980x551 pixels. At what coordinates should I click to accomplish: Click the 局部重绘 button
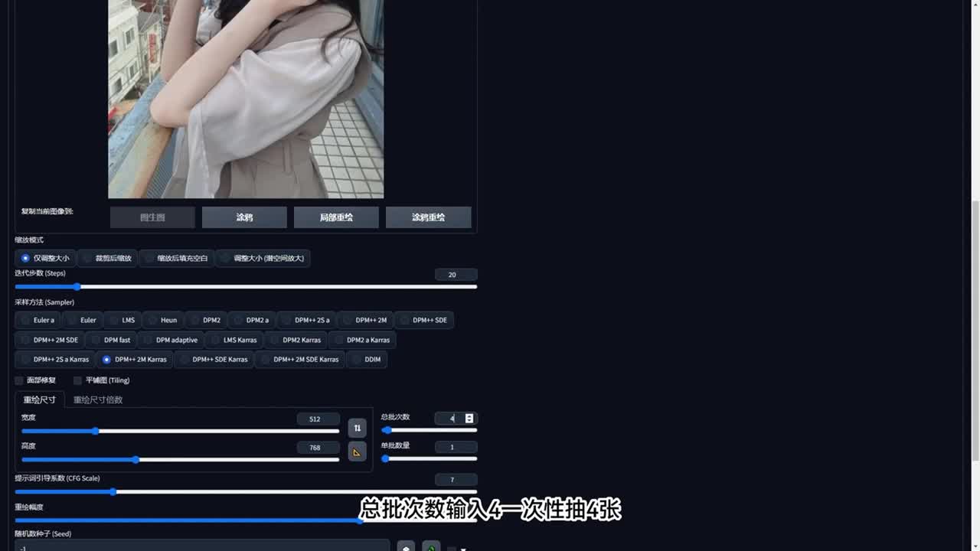336,217
